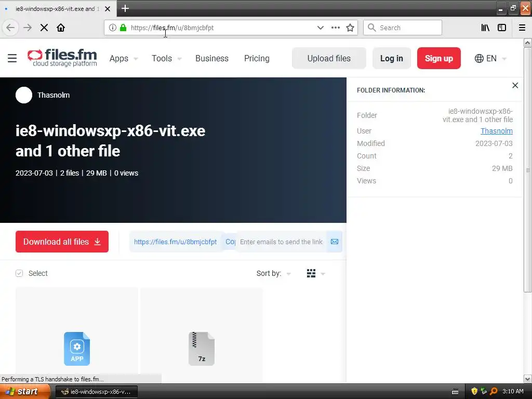Image resolution: width=532 pixels, height=399 pixels.
Task: Copy the share link
Action: coord(230,242)
